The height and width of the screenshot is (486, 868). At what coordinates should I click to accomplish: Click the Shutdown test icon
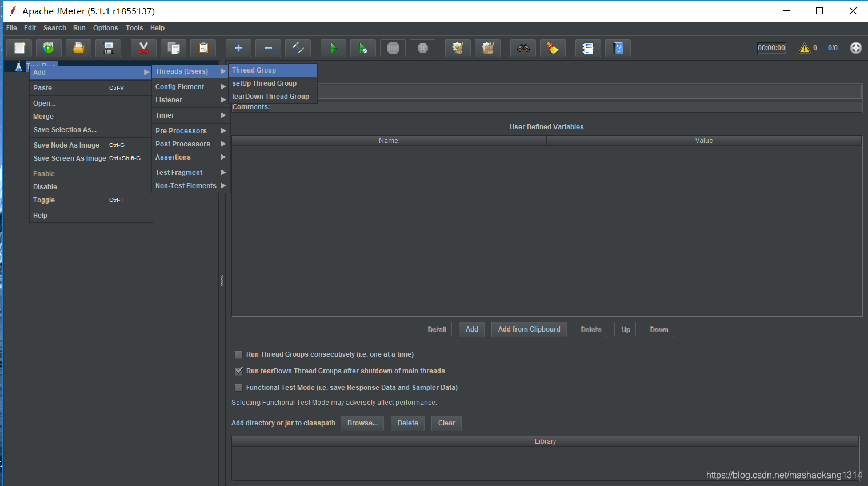pyautogui.click(x=422, y=48)
